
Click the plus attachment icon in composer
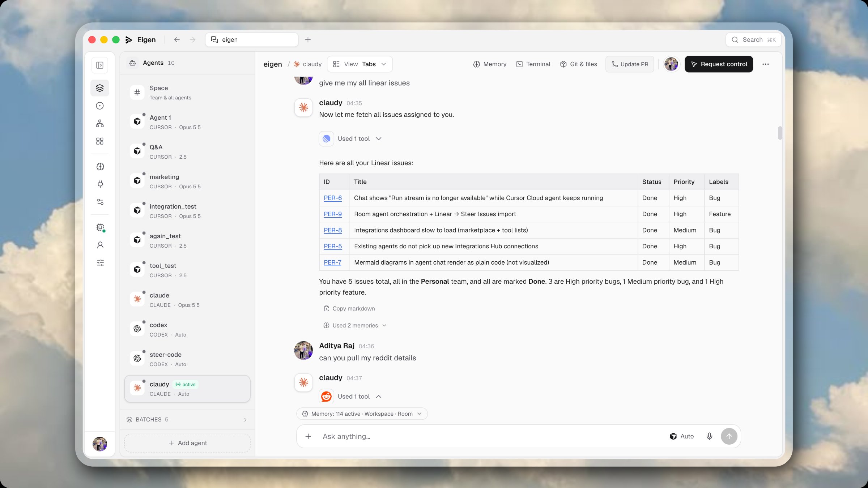point(308,436)
